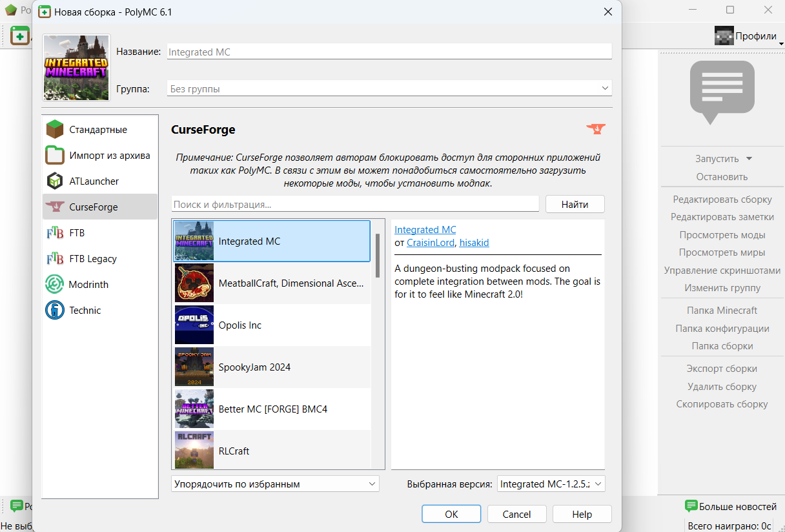Click the Help button
Viewport: 785px width, 532px height.
pyautogui.click(x=582, y=514)
